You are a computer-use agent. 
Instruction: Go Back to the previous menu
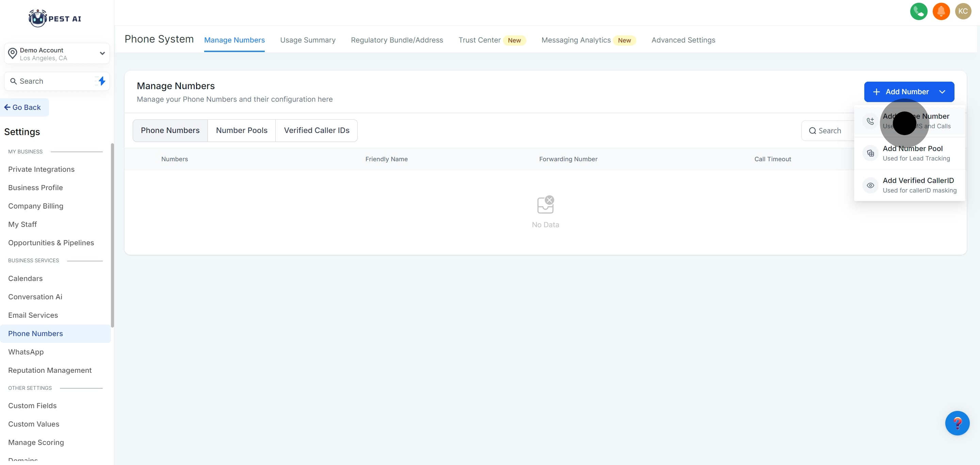(x=23, y=107)
